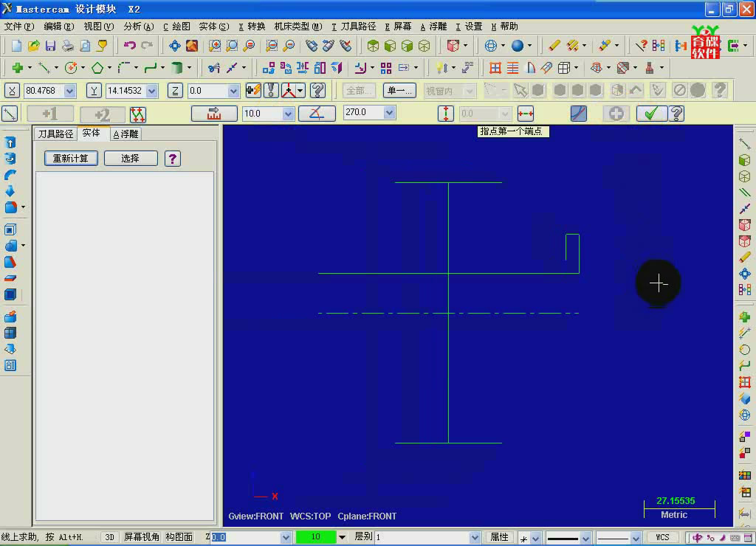Open the 实体(S) menu

click(214, 27)
